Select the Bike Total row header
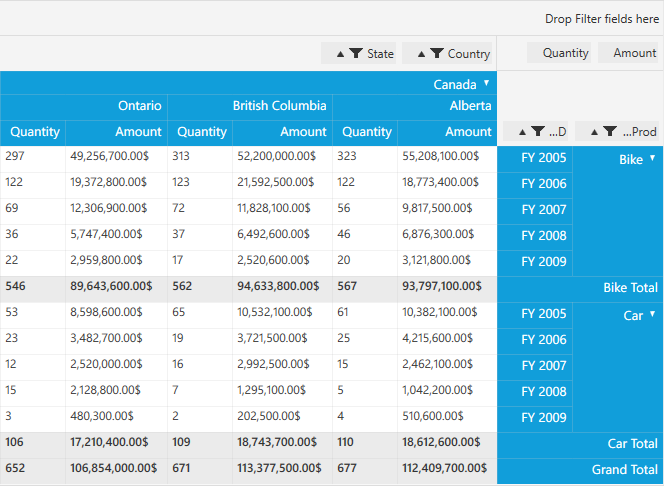 (580, 288)
